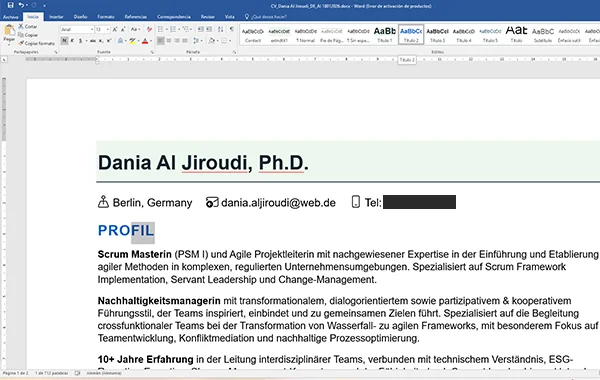Screen dimensions: 600x380
Task: Decrease paragraph indent
Action: tap(200, 29)
